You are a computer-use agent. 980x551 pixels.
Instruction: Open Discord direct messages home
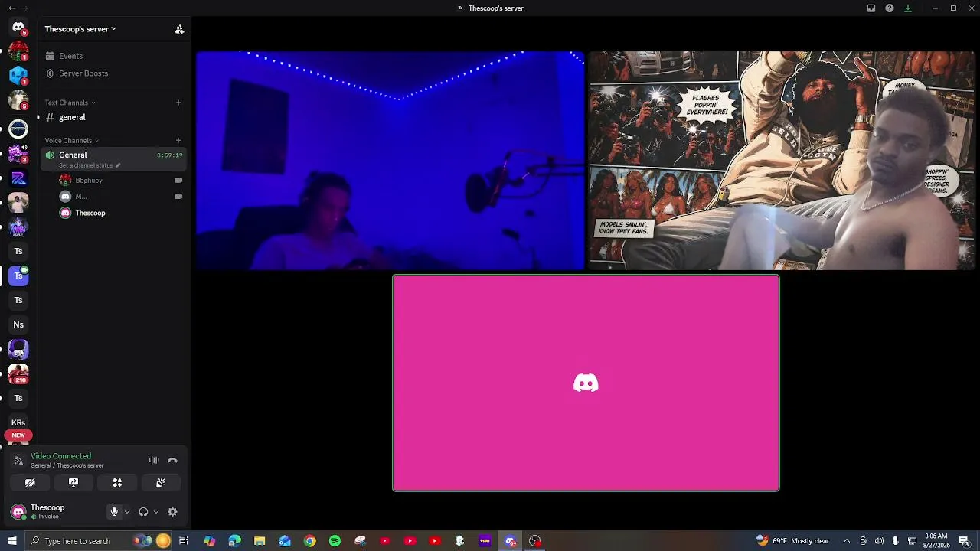click(18, 28)
